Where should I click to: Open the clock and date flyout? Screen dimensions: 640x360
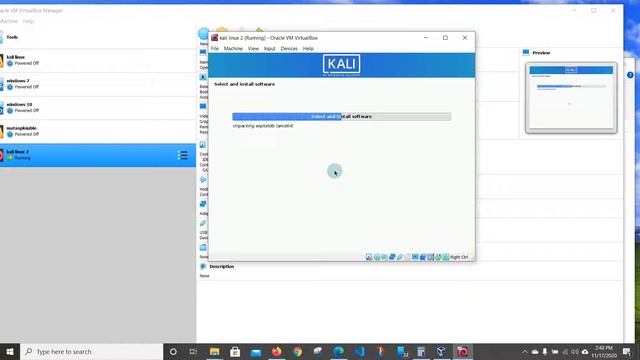[604, 351]
